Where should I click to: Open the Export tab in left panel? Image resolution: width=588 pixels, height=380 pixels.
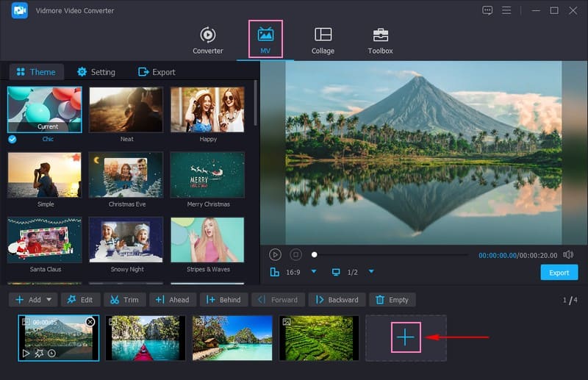tap(157, 72)
